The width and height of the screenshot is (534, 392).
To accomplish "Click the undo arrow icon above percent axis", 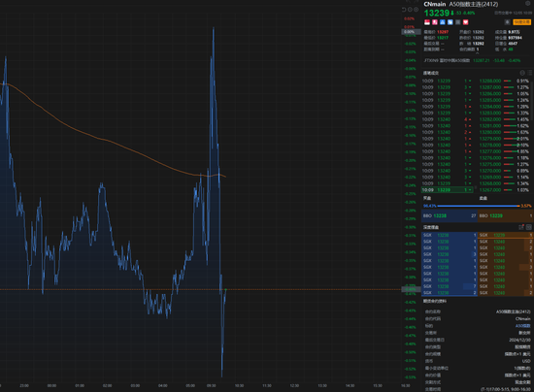I will click(x=404, y=10).
